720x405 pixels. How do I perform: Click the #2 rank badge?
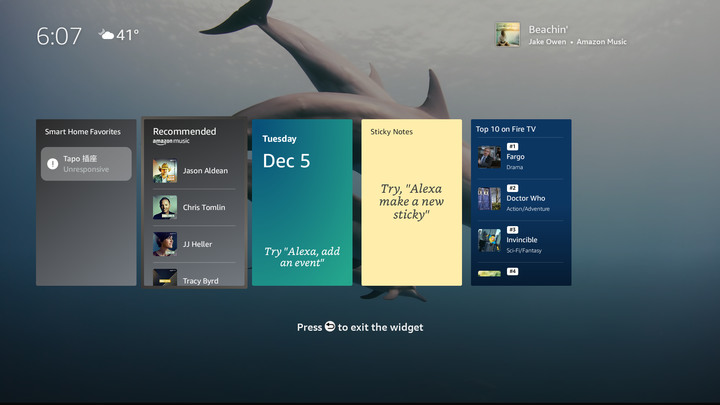pyautogui.click(x=512, y=188)
